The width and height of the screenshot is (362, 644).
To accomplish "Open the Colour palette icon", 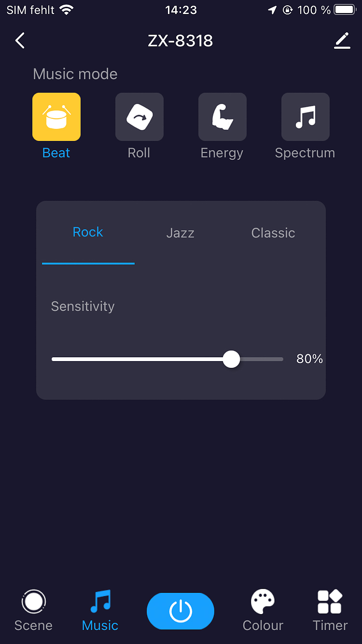I will (263, 602).
